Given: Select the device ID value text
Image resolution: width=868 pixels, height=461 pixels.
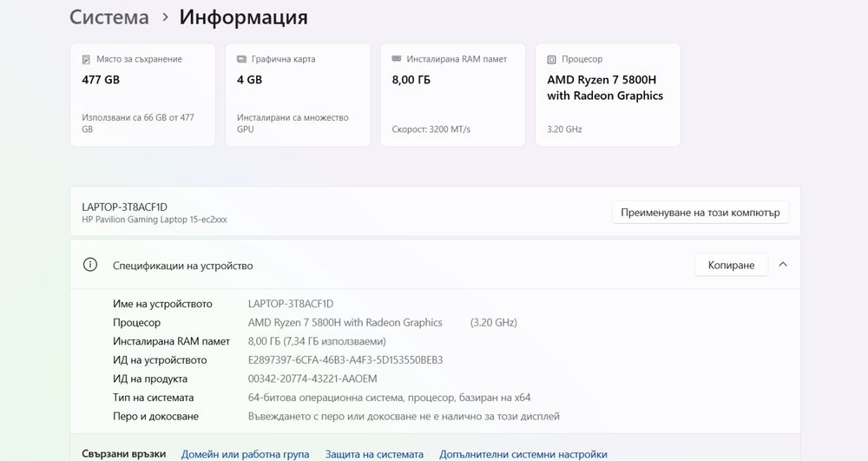Looking at the screenshot, I should (345, 360).
